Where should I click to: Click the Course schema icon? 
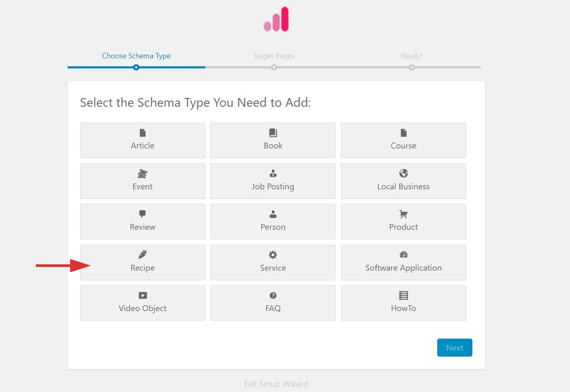403,132
